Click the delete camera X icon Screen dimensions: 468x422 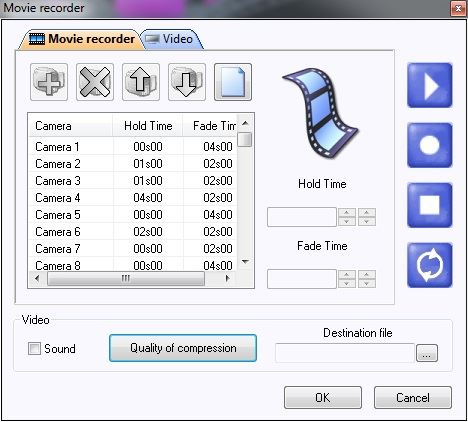click(x=95, y=82)
